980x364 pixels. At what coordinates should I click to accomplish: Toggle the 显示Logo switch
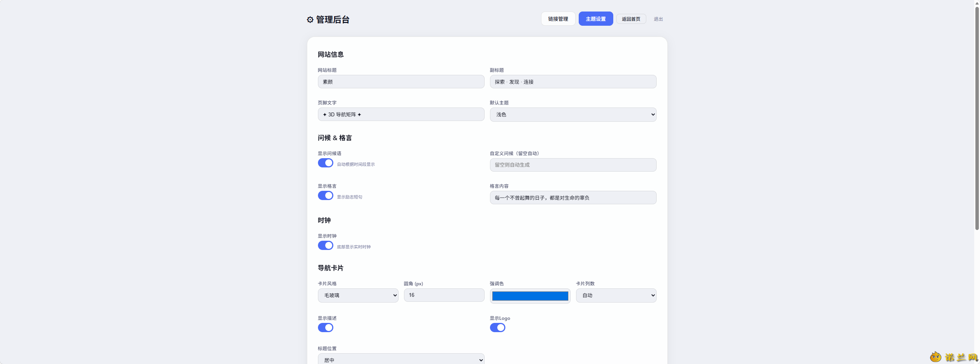[497, 328]
